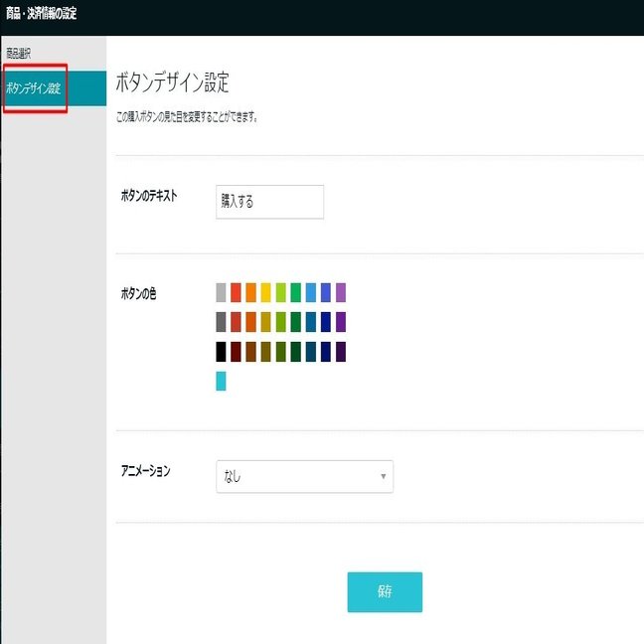Pick the dark purple swatch in third row
This screenshot has height=644, width=644.
(341, 352)
